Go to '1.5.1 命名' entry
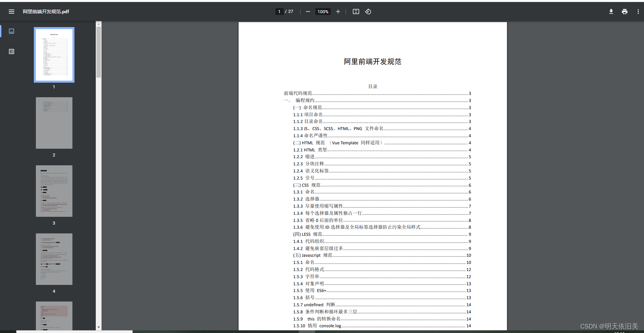 tap(382, 262)
